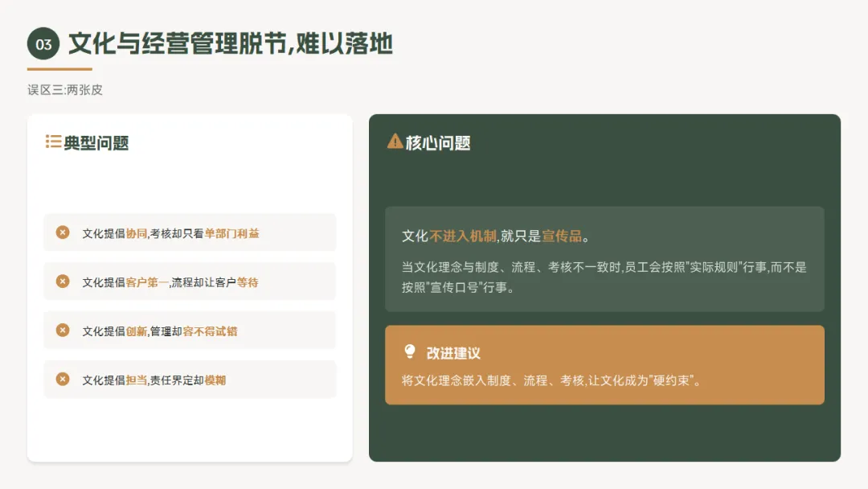Click the X icon beside 文化提倡协同
Image resolution: width=868 pixels, height=489 pixels.
(63, 232)
